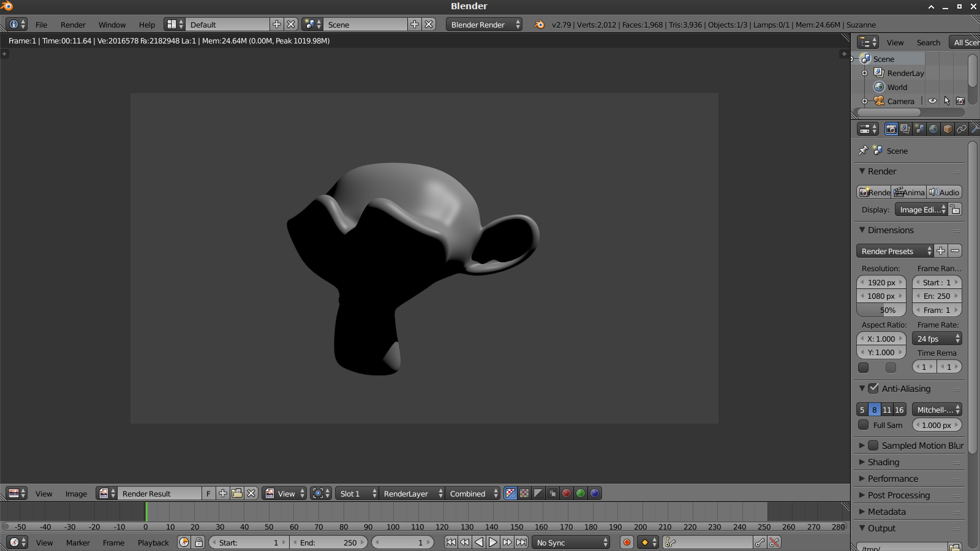Delete the active scene with the X icon
980x551 pixels.
(429, 24)
